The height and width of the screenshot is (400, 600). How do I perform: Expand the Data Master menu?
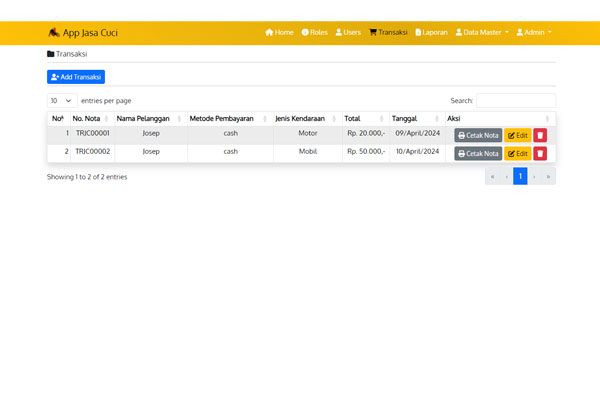(482, 33)
